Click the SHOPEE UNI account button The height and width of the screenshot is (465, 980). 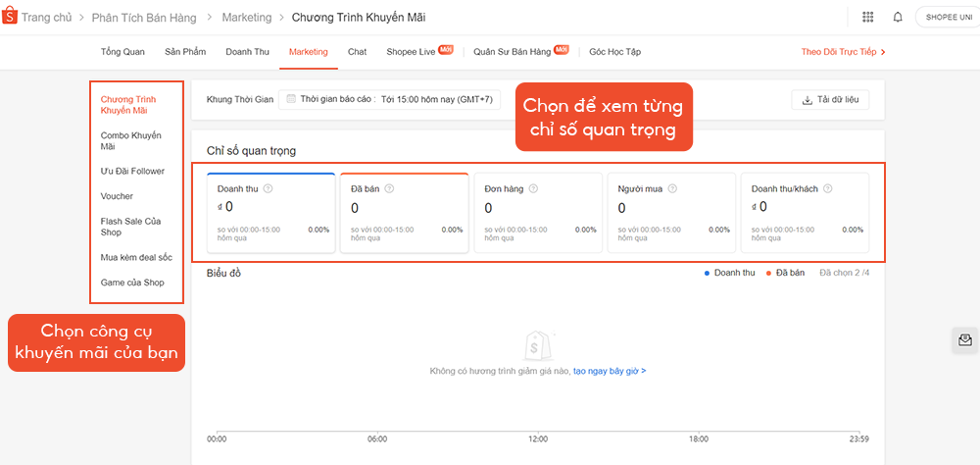(948, 17)
